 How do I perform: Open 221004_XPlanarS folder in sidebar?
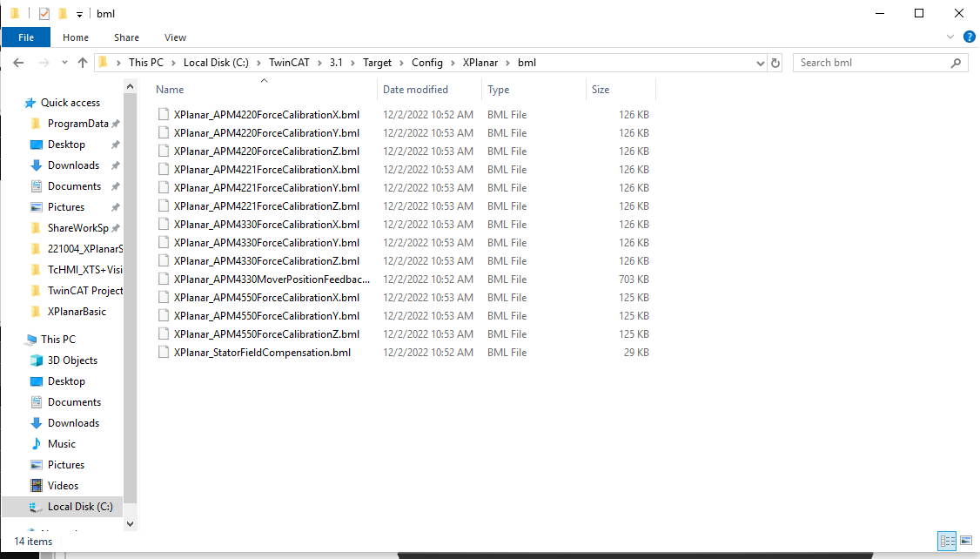pos(85,249)
